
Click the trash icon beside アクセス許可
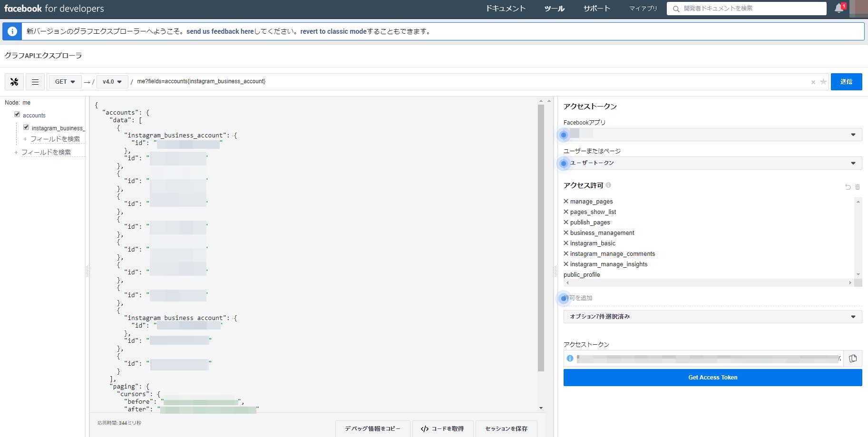858,187
